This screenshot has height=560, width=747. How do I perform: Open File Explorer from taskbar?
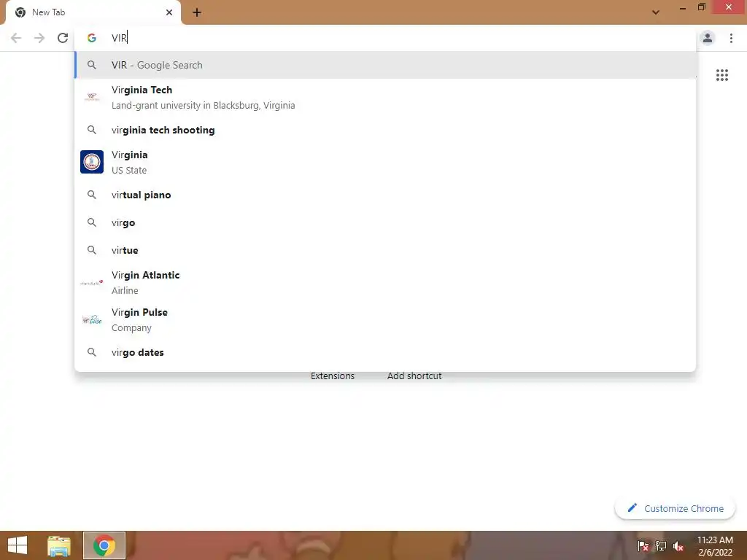[59, 545]
